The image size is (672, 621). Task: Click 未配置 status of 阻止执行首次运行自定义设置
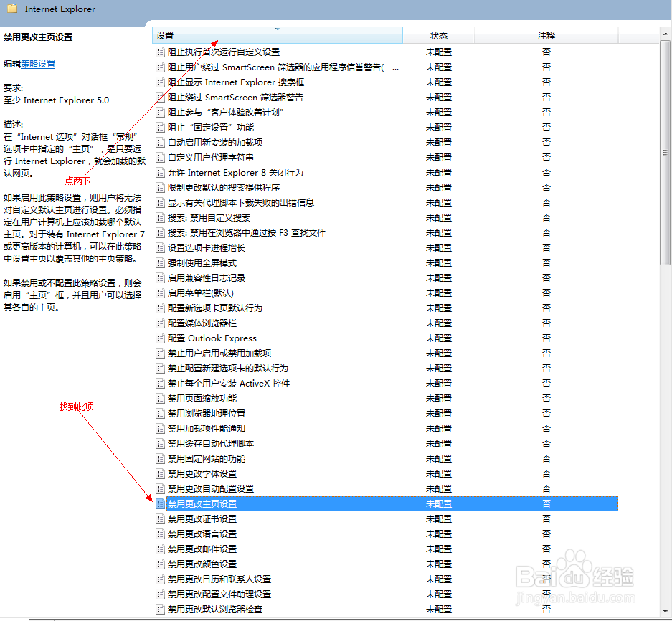[438, 52]
